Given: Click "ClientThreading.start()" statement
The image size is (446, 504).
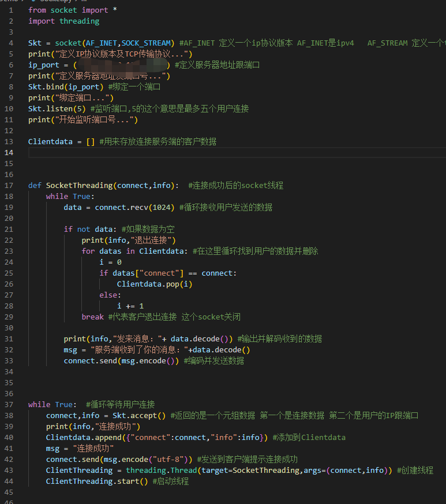Looking at the screenshot, I should click(97, 481).
